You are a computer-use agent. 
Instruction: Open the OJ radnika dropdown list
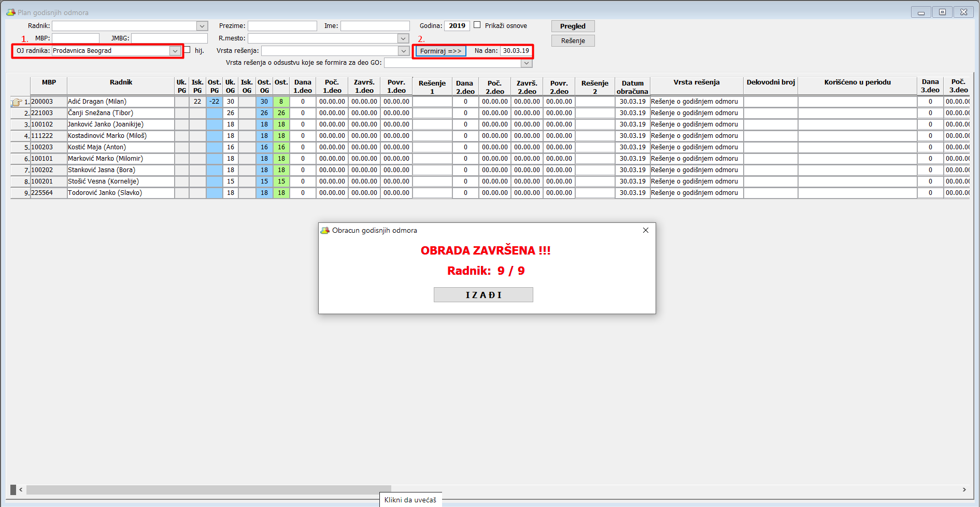tap(175, 51)
